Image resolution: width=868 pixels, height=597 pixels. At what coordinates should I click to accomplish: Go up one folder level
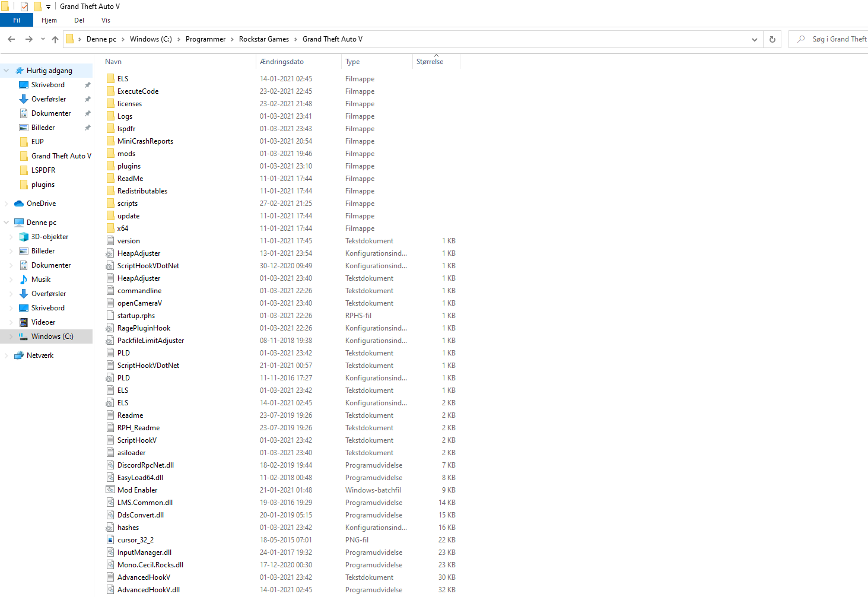click(55, 39)
